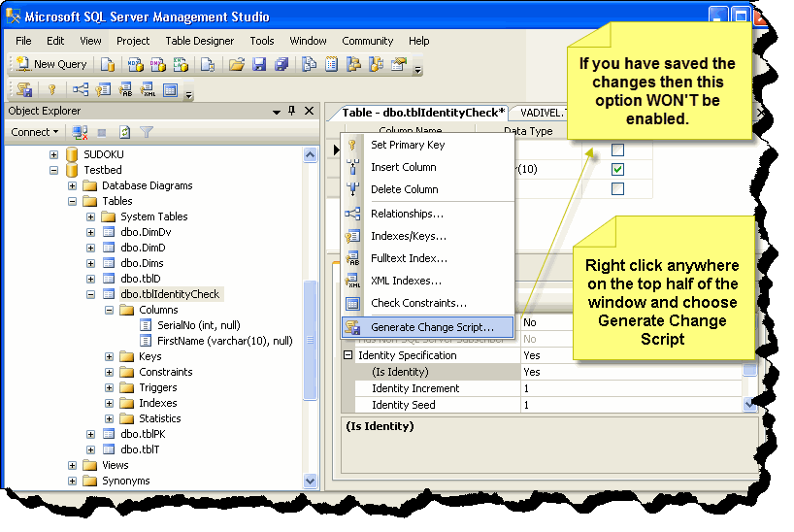
Task: Check Allow Nulls box in arrow-selected row
Action: point(617,150)
